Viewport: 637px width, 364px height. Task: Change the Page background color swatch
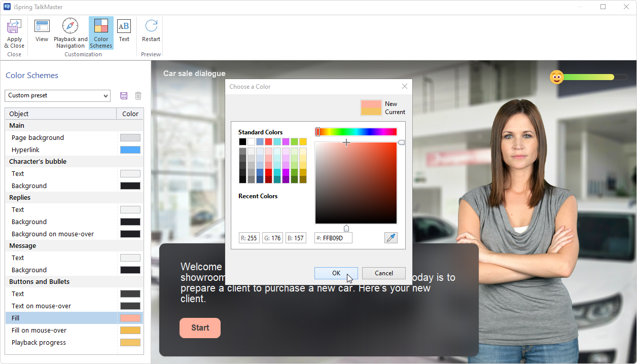130,137
